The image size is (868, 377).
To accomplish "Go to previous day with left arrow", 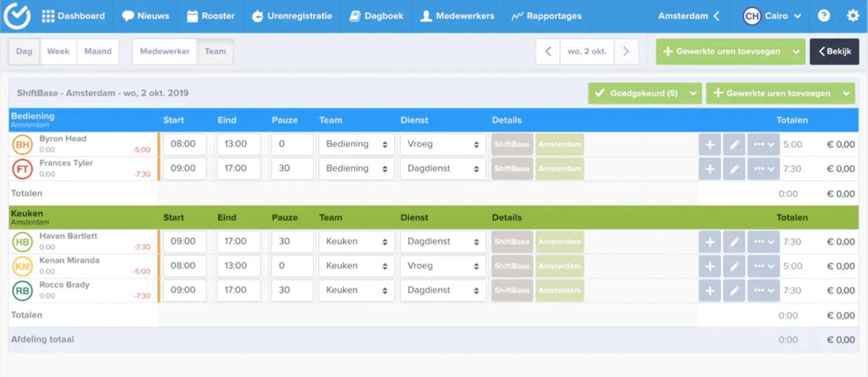I will pyautogui.click(x=548, y=52).
